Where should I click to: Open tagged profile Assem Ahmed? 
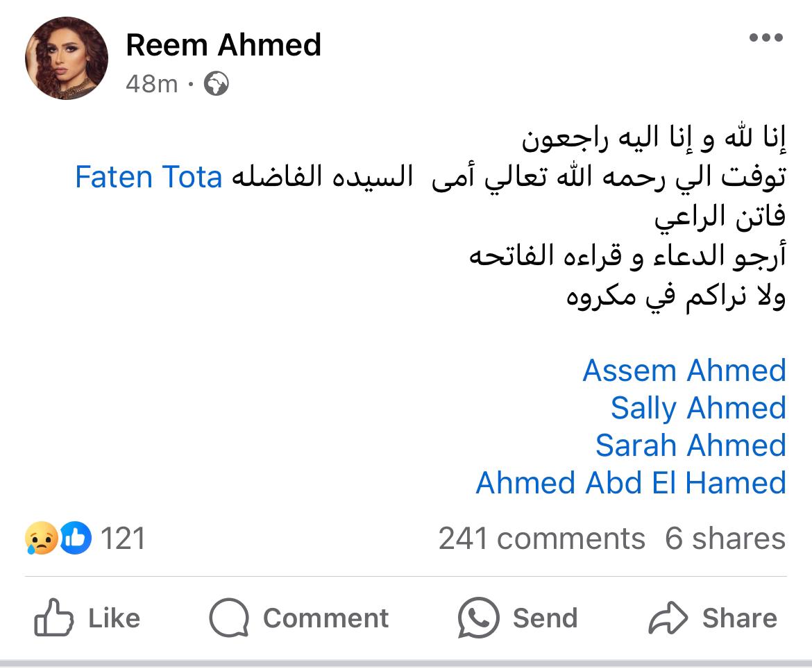[684, 370]
